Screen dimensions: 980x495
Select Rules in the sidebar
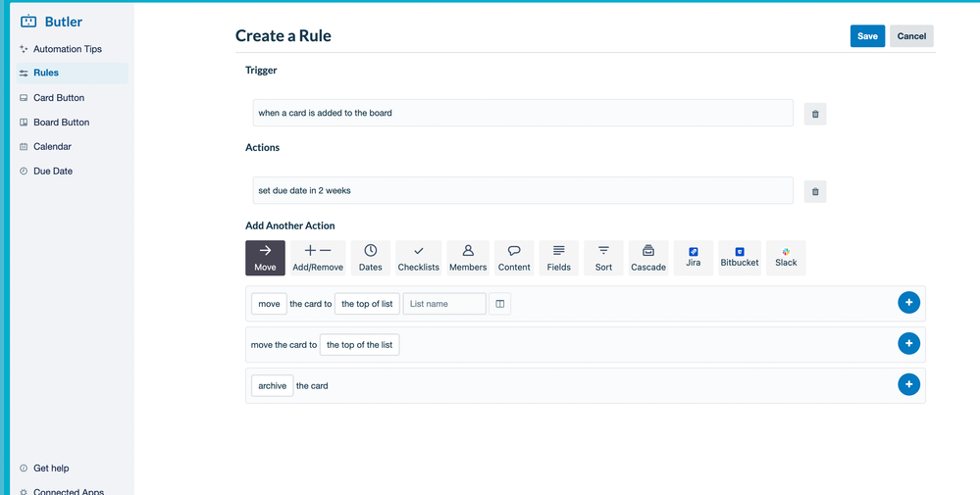(x=72, y=73)
